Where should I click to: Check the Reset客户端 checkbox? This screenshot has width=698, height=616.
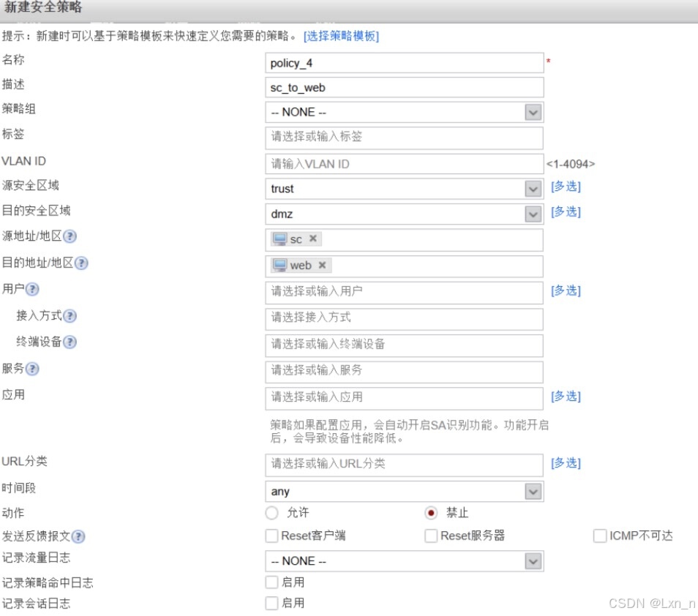click(x=271, y=536)
